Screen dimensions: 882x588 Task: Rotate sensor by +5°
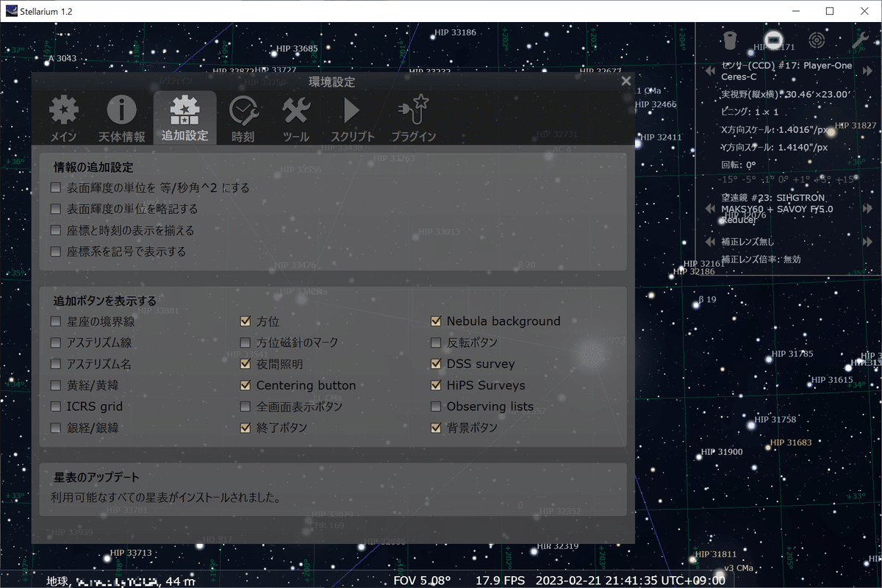point(822,180)
